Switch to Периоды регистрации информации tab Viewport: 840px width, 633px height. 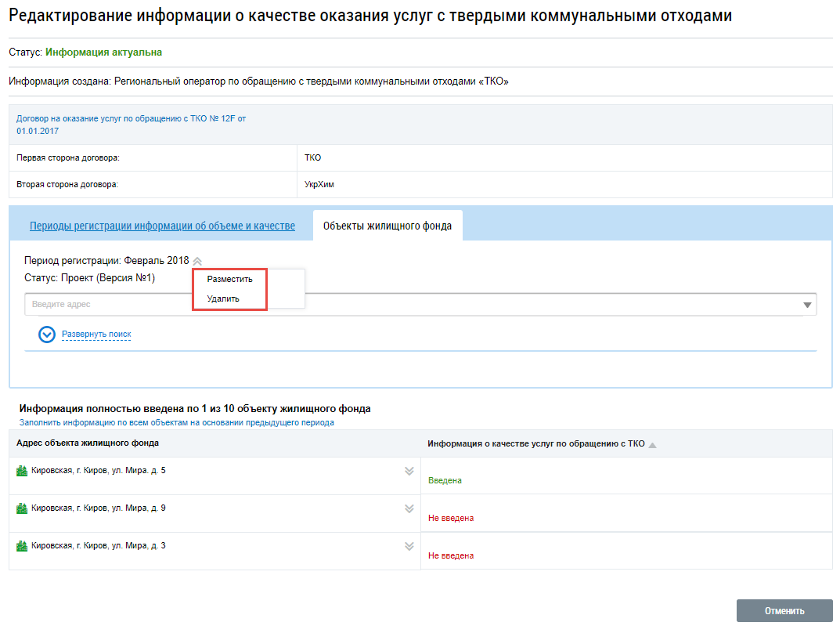[162, 226]
